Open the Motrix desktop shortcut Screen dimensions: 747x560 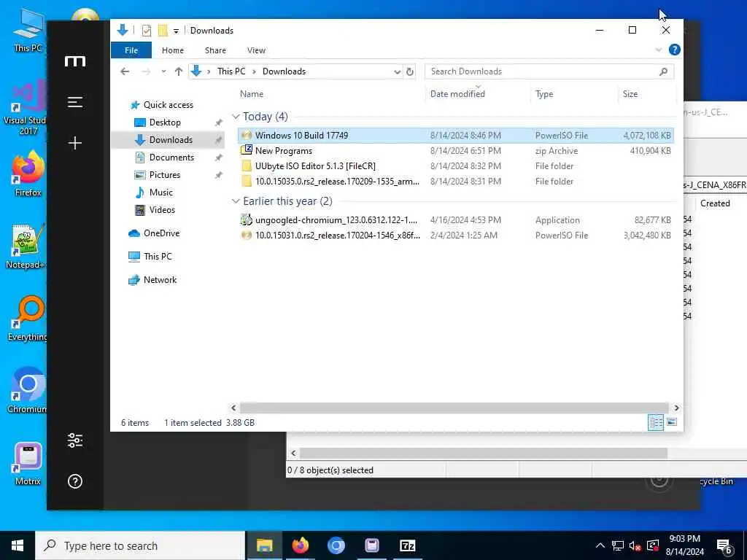click(28, 463)
